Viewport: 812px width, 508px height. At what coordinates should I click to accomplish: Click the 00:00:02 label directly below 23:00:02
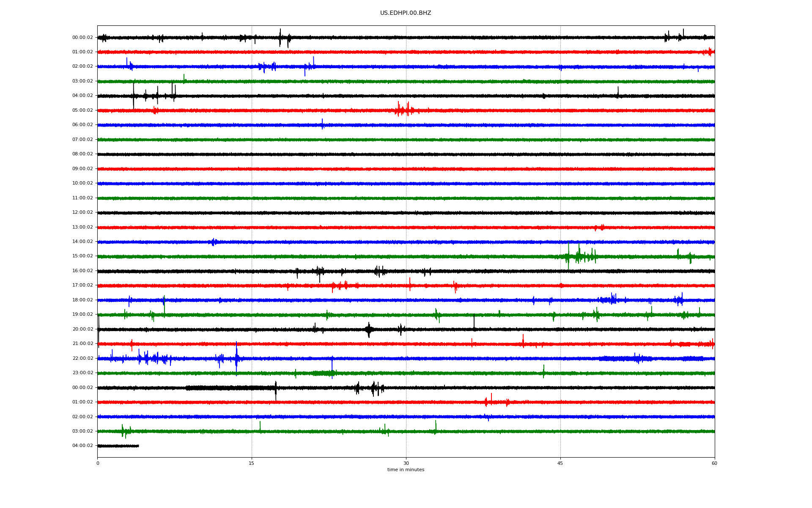tap(82, 388)
